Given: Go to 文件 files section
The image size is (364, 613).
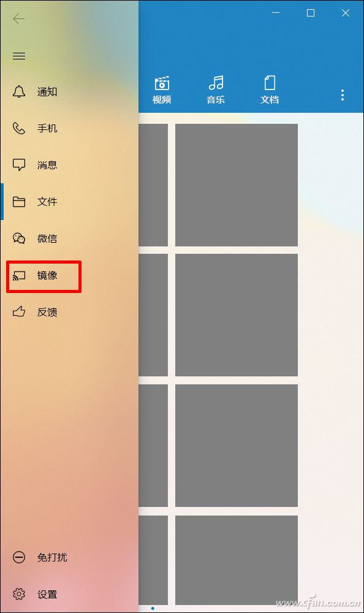Looking at the screenshot, I should pos(35,202).
